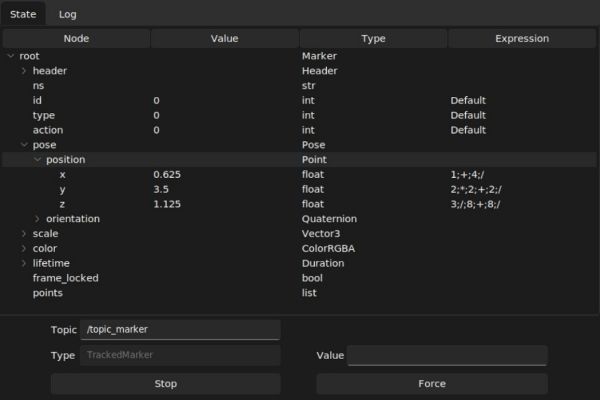Click the Expression column header
This screenshot has width=600, height=400.
(521, 39)
